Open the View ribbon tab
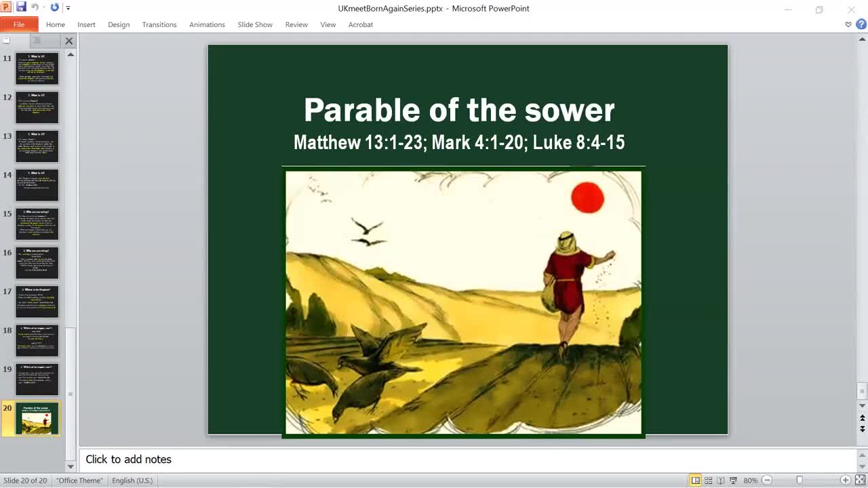This screenshot has width=868, height=488. (x=328, y=24)
